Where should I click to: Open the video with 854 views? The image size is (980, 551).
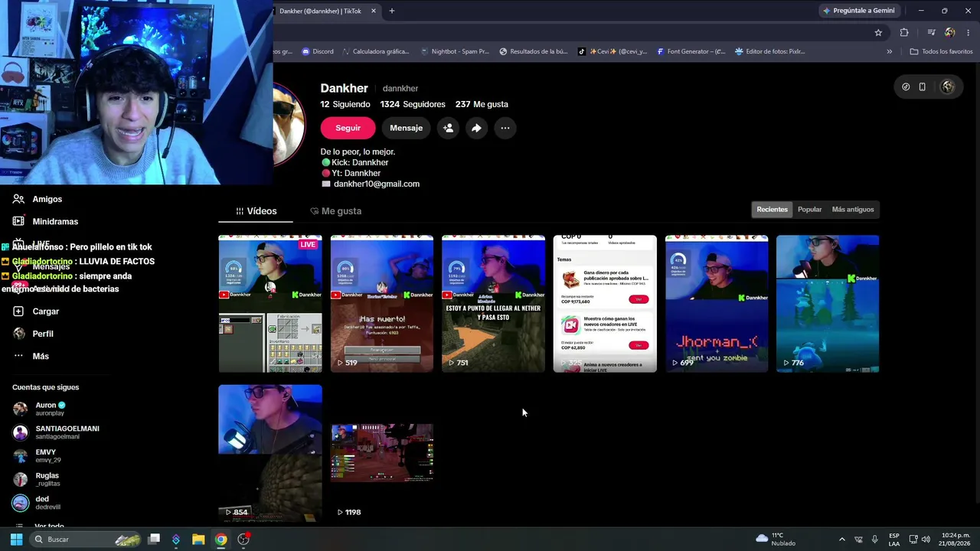(x=270, y=453)
